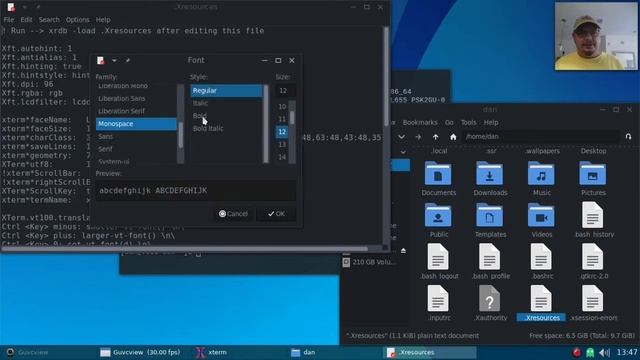This screenshot has height=360, width=640.
Task: Choose font size 14
Action: [x=282, y=157]
